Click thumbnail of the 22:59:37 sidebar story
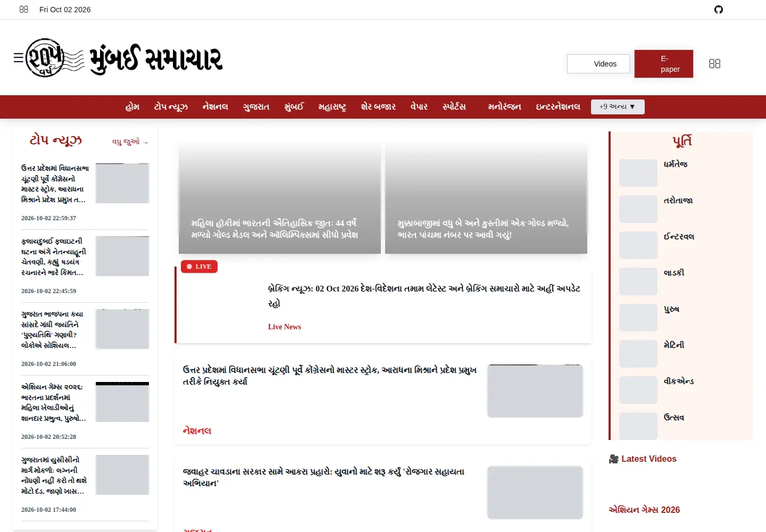 [x=122, y=184]
